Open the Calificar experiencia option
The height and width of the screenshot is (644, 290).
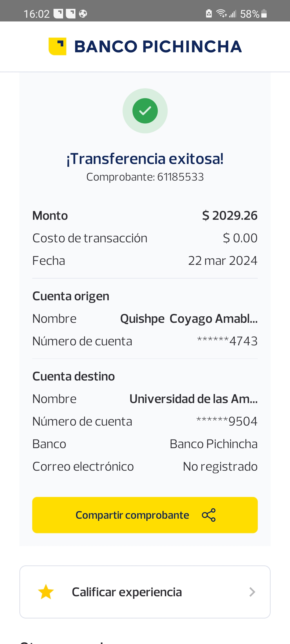(x=127, y=592)
